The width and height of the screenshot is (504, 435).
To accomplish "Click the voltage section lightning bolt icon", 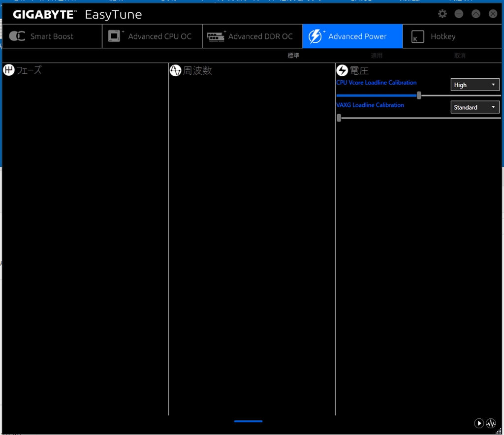I will click(342, 70).
